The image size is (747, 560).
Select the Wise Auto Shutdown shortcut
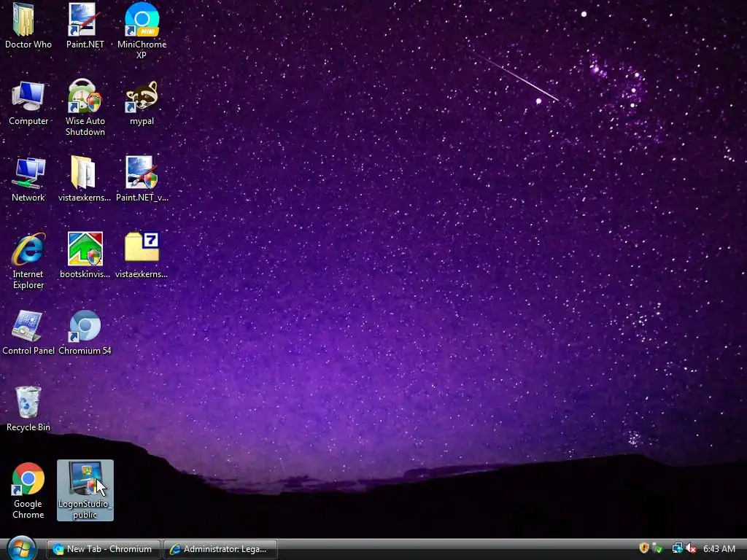point(85,108)
